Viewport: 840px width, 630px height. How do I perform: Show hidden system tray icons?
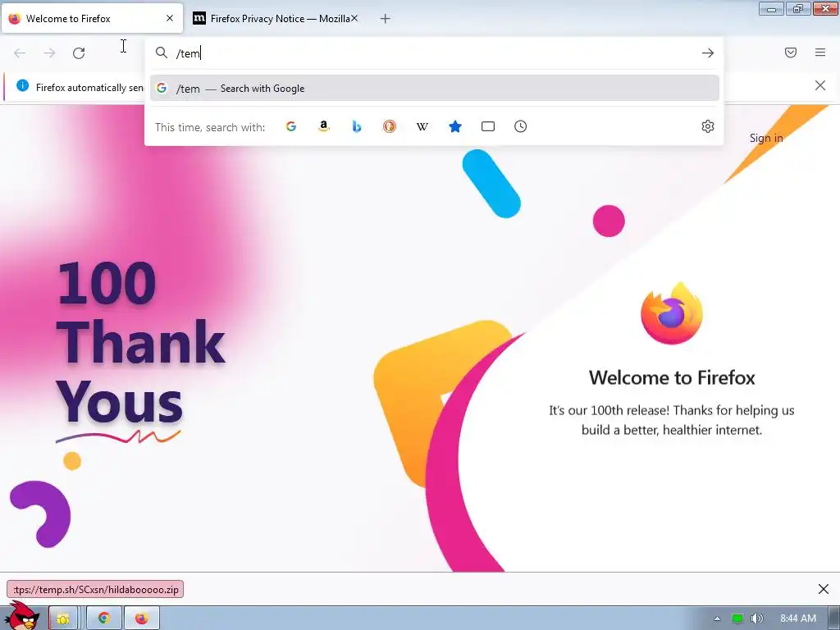tap(717, 619)
